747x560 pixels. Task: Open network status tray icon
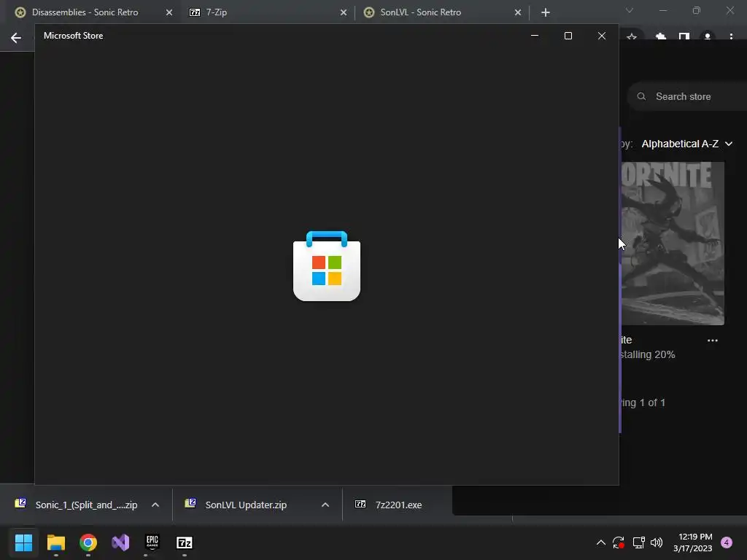[638, 542]
